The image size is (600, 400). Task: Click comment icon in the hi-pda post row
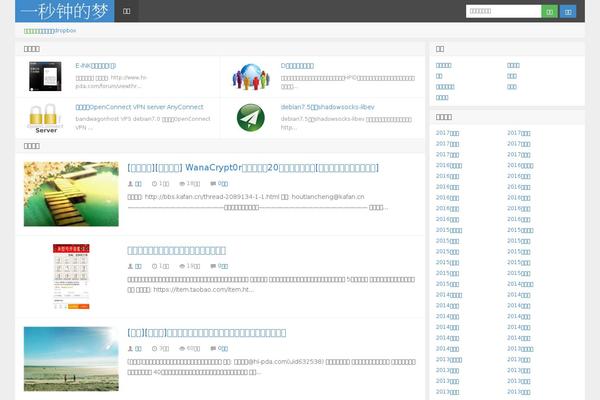point(213,348)
